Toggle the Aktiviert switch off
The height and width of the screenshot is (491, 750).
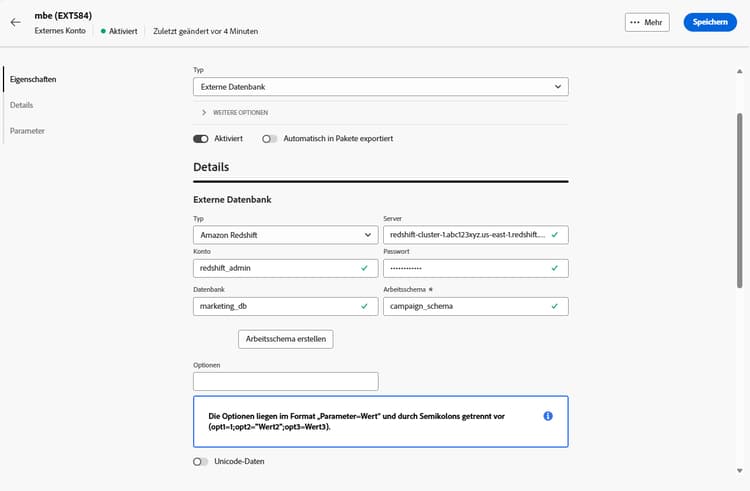(200, 139)
